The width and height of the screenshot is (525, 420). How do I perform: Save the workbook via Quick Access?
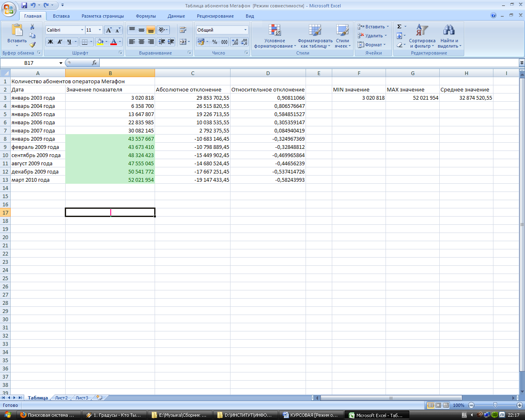(x=24, y=5)
